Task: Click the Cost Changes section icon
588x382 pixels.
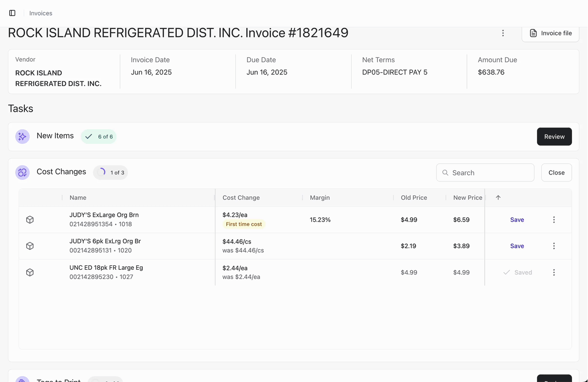Action: (22, 173)
